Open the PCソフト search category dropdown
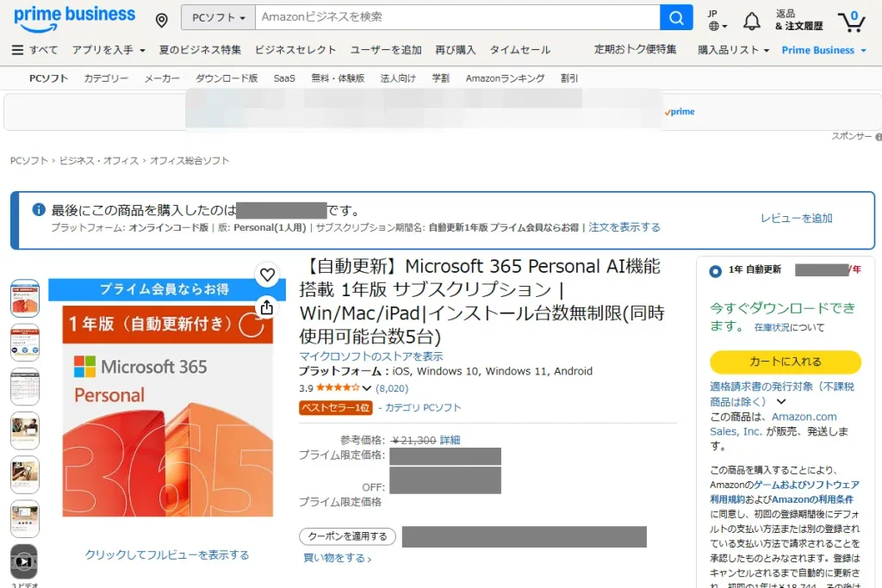Screen dimensions: 882x588 pos(218,17)
